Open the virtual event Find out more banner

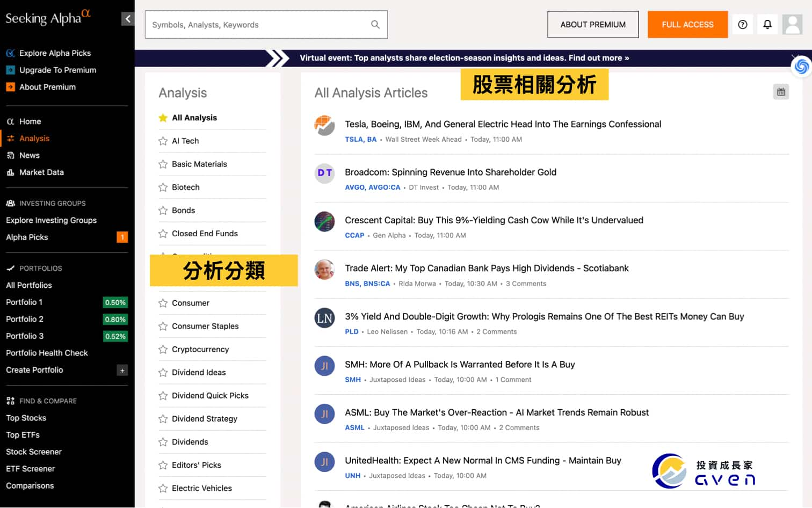464,57
